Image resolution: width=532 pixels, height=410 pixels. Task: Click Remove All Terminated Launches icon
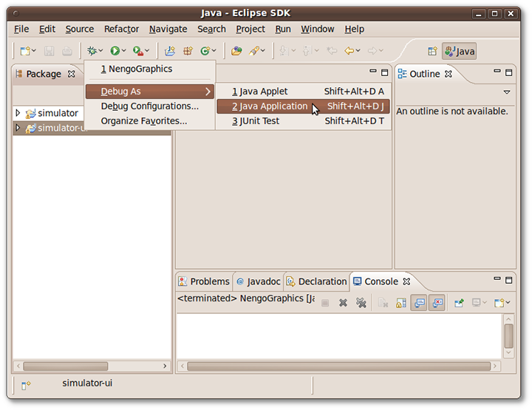[x=361, y=302]
